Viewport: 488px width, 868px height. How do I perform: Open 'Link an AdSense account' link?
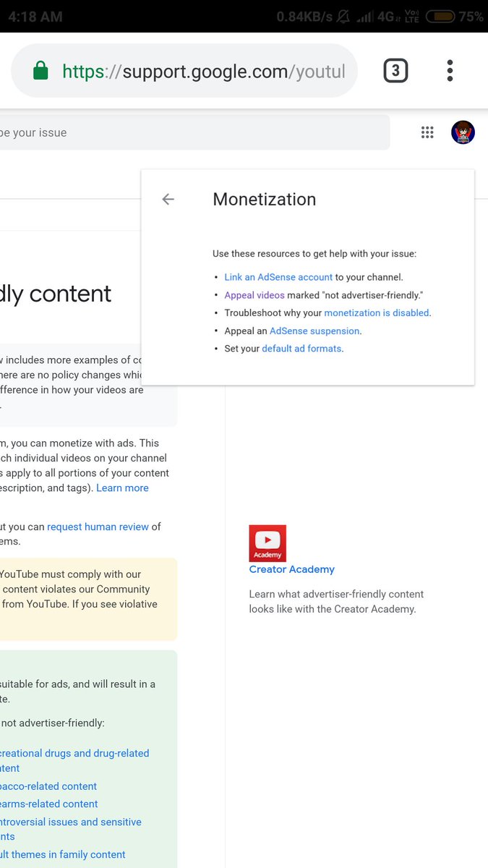pyautogui.click(x=278, y=277)
